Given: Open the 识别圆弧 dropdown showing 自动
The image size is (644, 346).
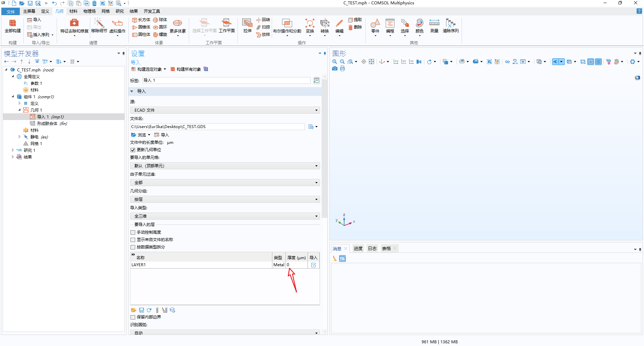Looking at the screenshot, I should (225, 333).
